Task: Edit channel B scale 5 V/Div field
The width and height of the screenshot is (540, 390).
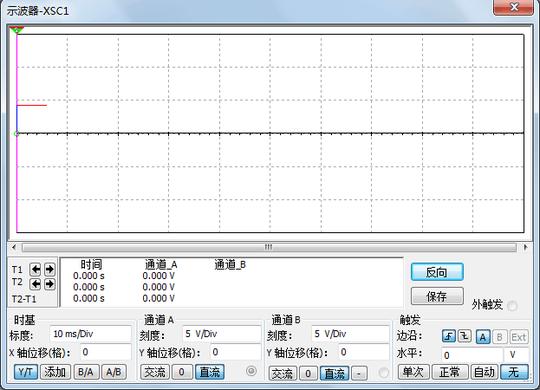Action: [x=351, y=334]
